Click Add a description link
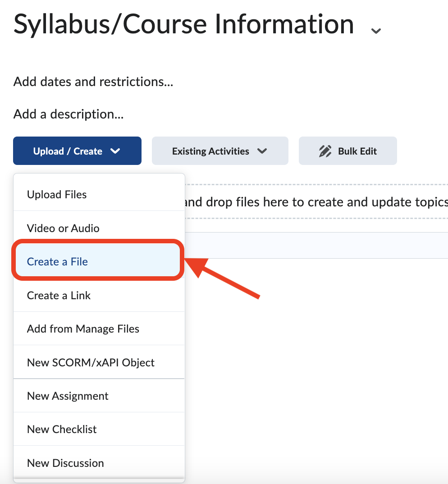Viewport: 448px width, 484px height. 68,114
